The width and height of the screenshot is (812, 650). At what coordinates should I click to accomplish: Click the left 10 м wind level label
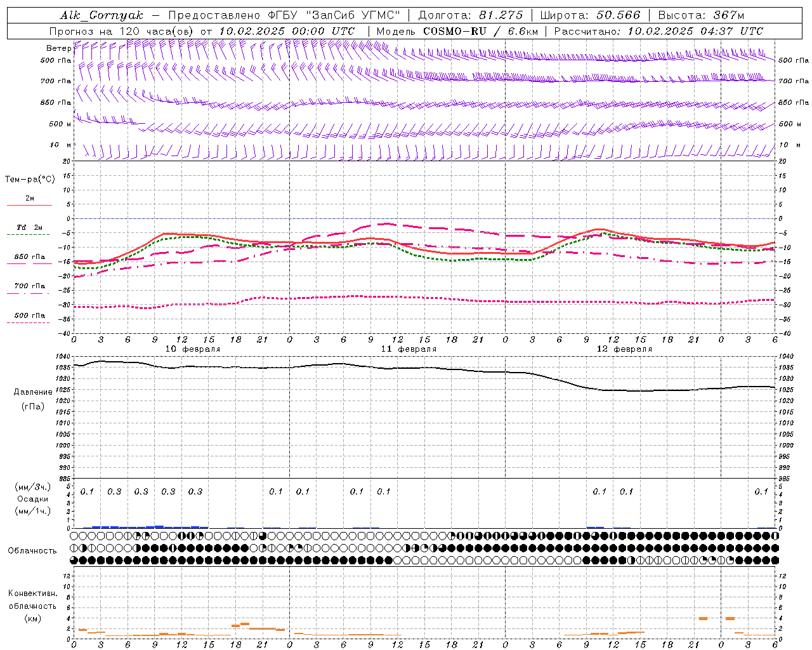(60, 145)
